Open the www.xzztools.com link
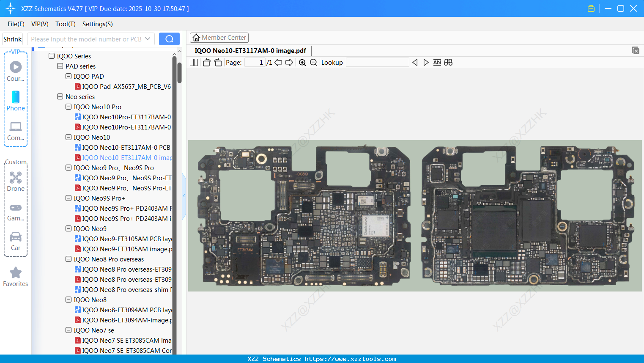Screen dimensions: 644x363 (x=350, y=359)
